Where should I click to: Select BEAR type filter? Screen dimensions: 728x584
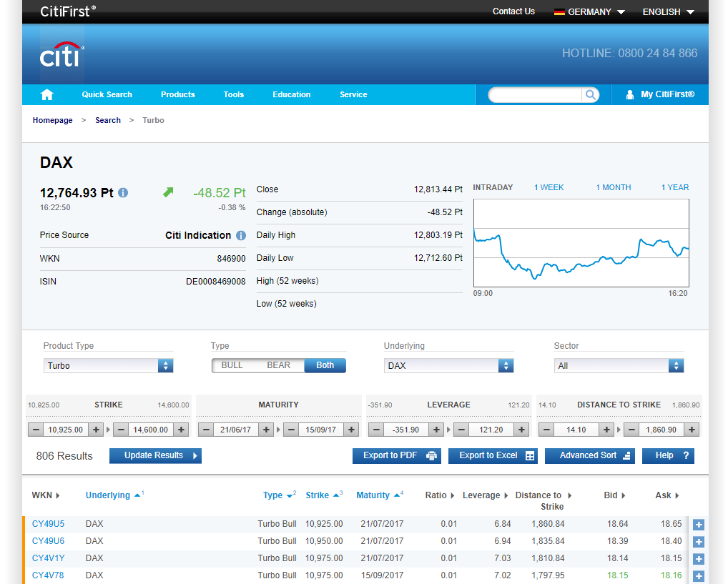[279, 365]
